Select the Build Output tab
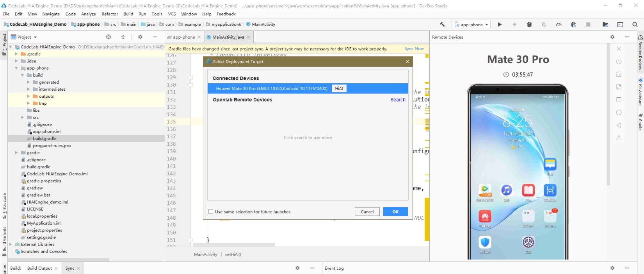Image resolution: width=644 pixels, height=274 pixels. [39, 268]
